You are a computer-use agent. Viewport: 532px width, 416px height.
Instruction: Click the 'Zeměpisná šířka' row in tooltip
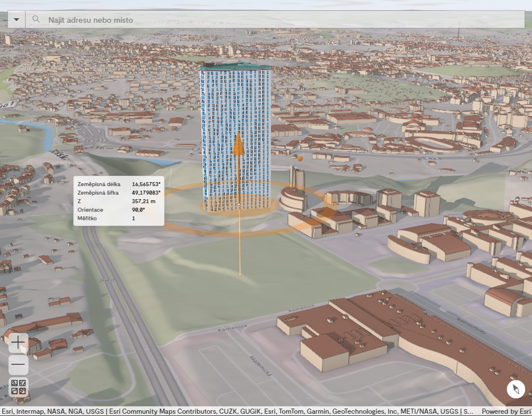click(x=119, y=193)
